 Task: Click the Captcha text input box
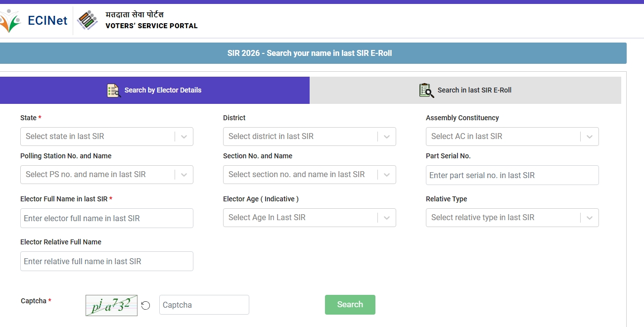[204, 305]
